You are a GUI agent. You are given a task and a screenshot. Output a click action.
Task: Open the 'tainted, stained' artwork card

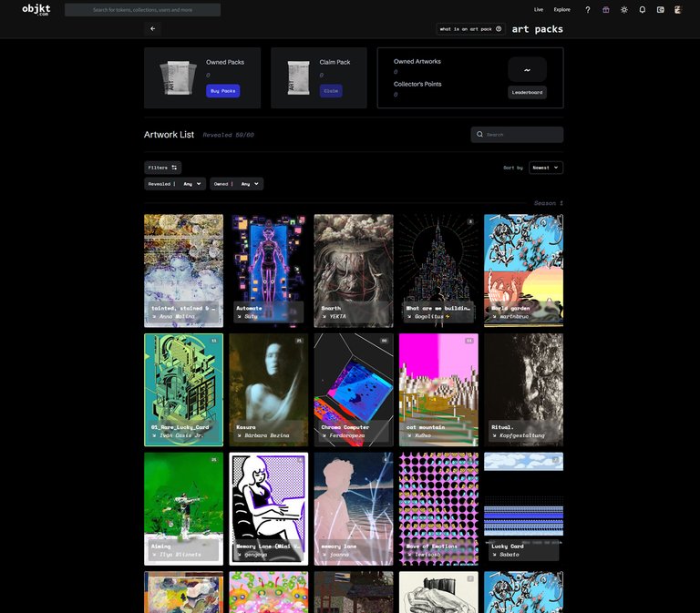pos(183,271)
